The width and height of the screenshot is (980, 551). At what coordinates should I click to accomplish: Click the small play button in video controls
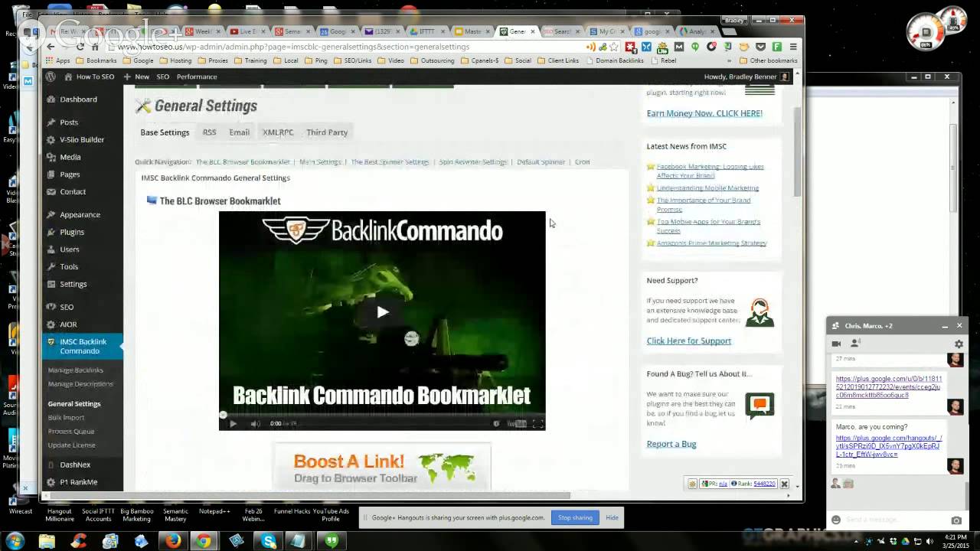click(x=233, y=423)
